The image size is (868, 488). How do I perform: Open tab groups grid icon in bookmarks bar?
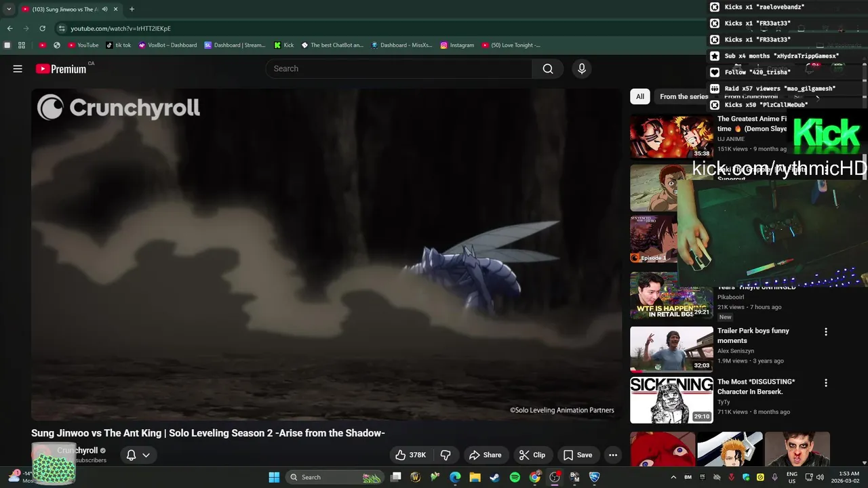(22, 45)
